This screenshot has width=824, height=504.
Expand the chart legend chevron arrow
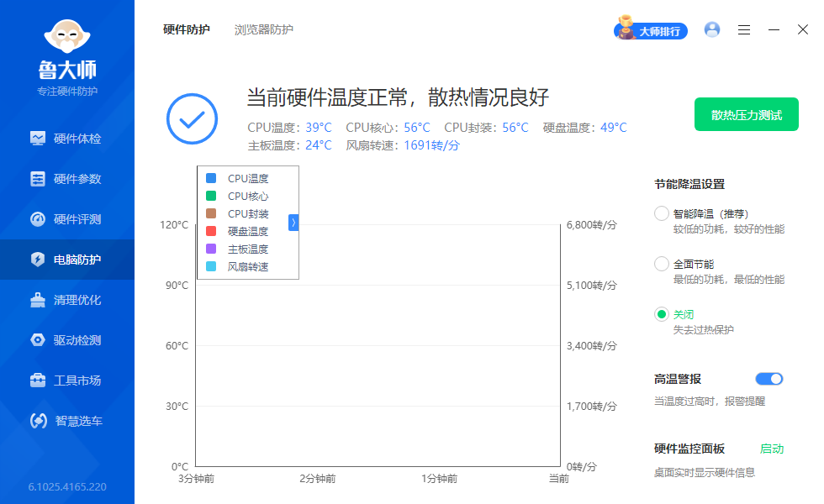click(x=293, y=223)
